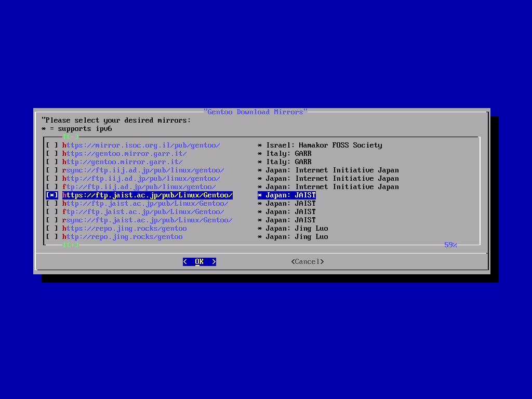Select URL https://gentoo.mirror.garr.it/
The width and height of the screenshot is (532, 399).
(125, 154)
